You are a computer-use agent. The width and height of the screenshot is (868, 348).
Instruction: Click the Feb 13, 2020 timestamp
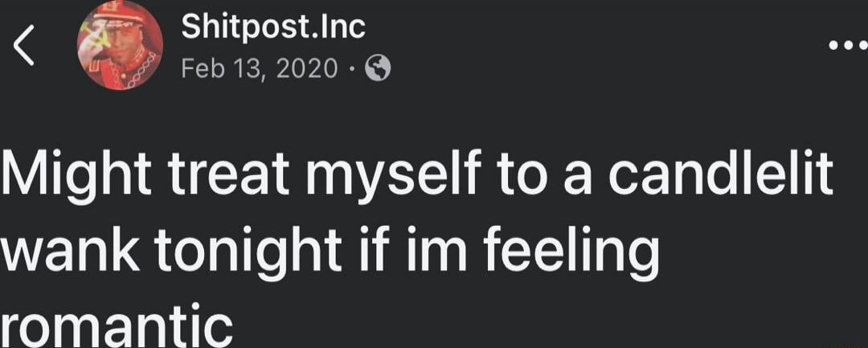coord(260,72)
